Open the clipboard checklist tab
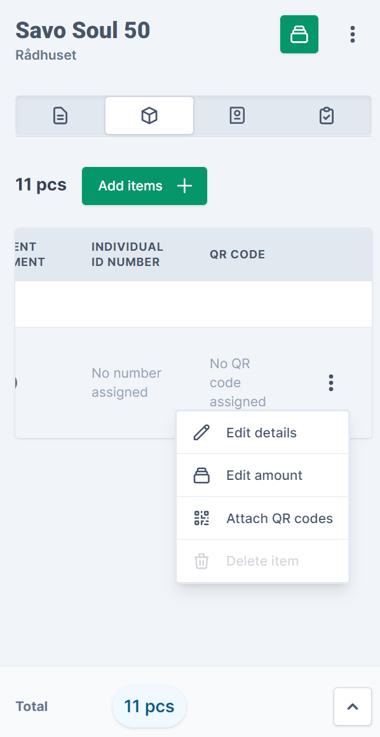380x737 pixels. (326, 116)
